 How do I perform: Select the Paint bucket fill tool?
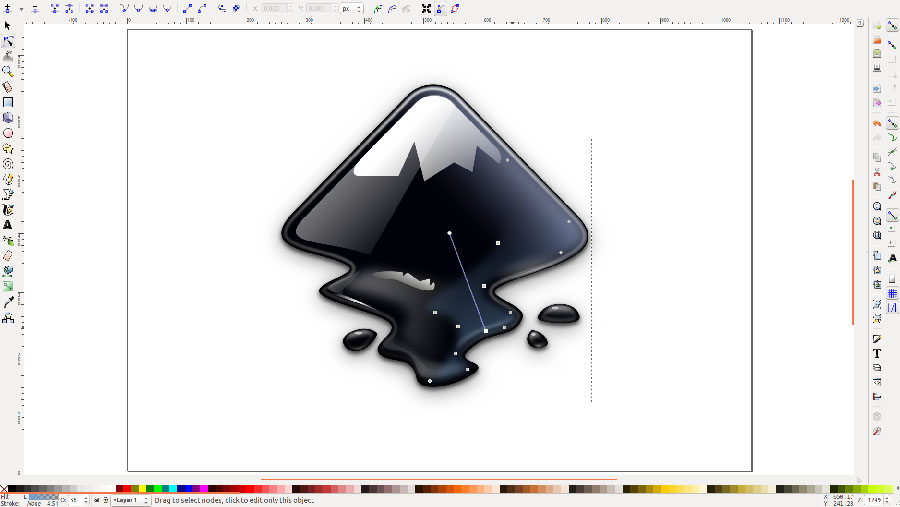click(x=7, y=271)
